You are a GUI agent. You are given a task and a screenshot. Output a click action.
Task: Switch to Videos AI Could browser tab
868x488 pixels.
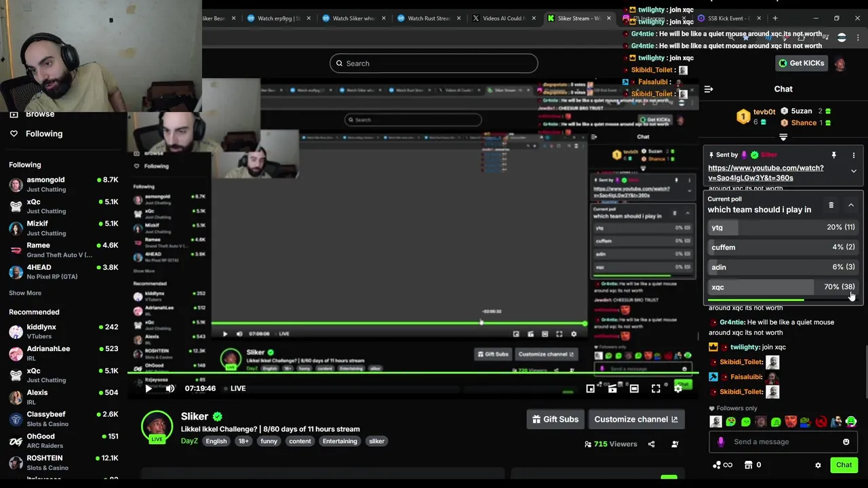click(502, 18)
